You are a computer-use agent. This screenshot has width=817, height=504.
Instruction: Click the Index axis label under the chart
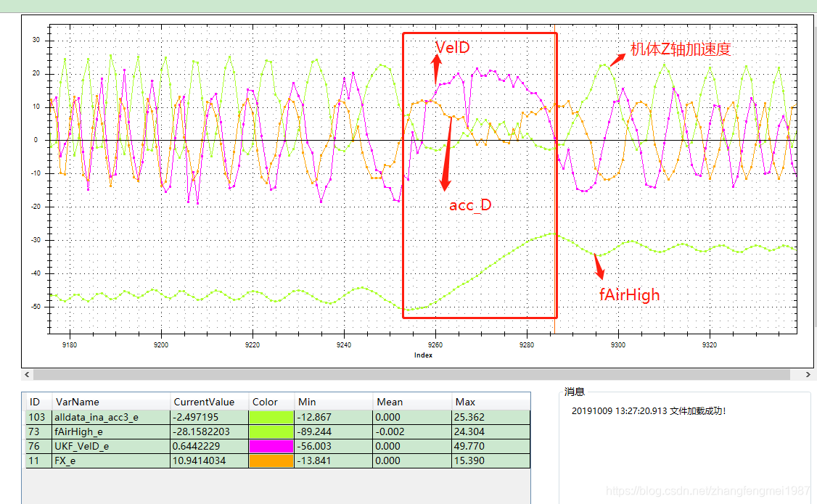[423, 355]
